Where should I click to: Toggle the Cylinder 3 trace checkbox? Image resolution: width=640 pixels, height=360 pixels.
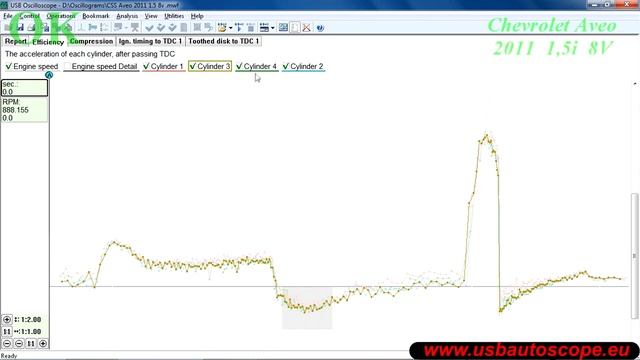pyautogui.click(x=193, y=66)
